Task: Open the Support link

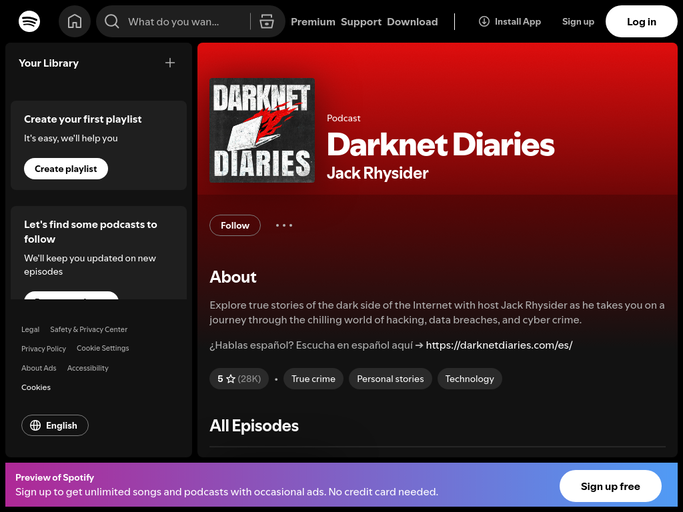Action: (361, 22)
